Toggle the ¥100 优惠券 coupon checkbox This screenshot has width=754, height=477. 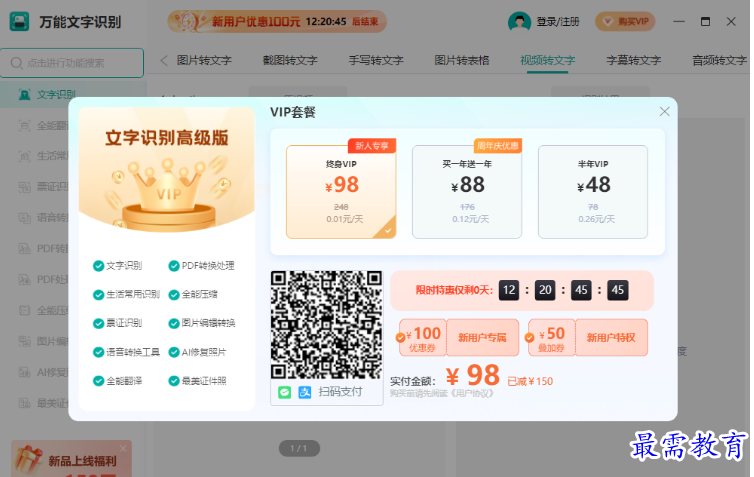401,338
